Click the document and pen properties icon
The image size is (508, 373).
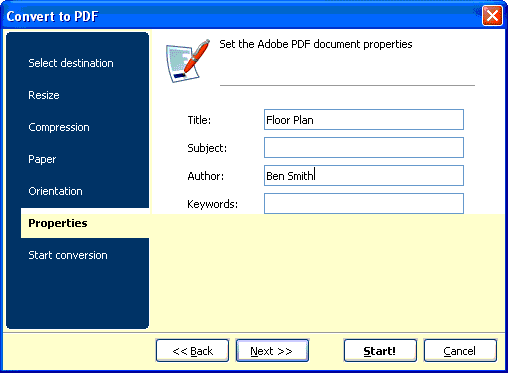(x=188, y=60)
